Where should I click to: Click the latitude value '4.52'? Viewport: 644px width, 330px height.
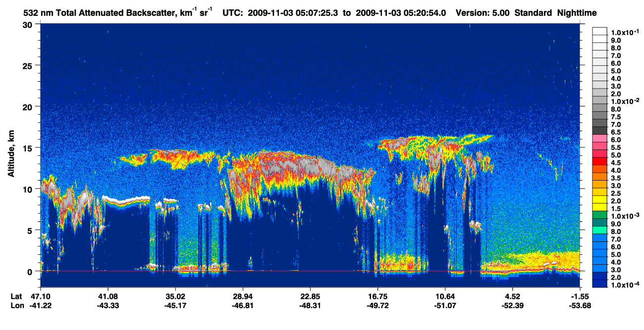click(x=513, y=296)
